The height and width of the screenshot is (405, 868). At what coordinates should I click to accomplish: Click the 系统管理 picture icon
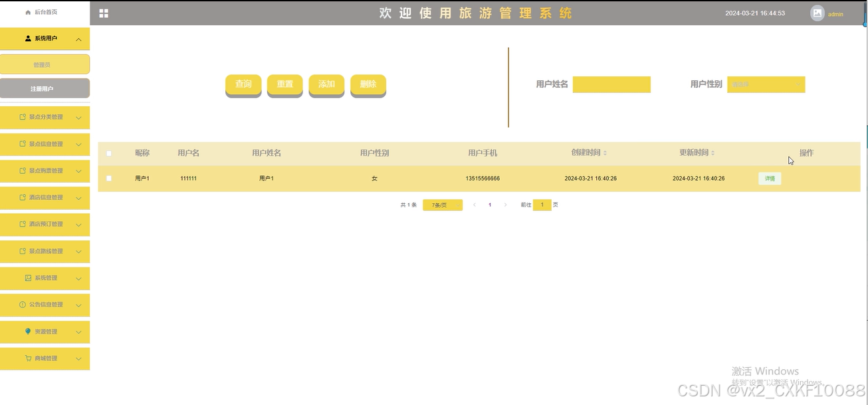click(28, 278)
